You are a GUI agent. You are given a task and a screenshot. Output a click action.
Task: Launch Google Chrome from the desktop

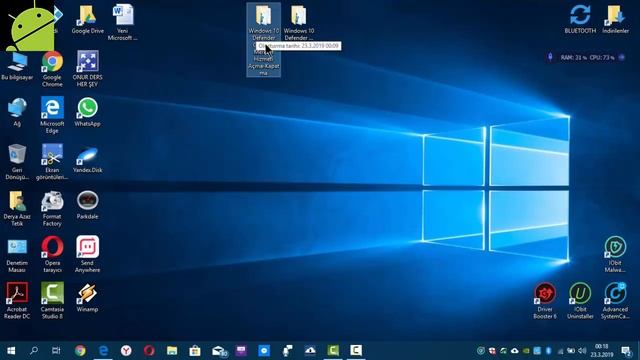52,69
